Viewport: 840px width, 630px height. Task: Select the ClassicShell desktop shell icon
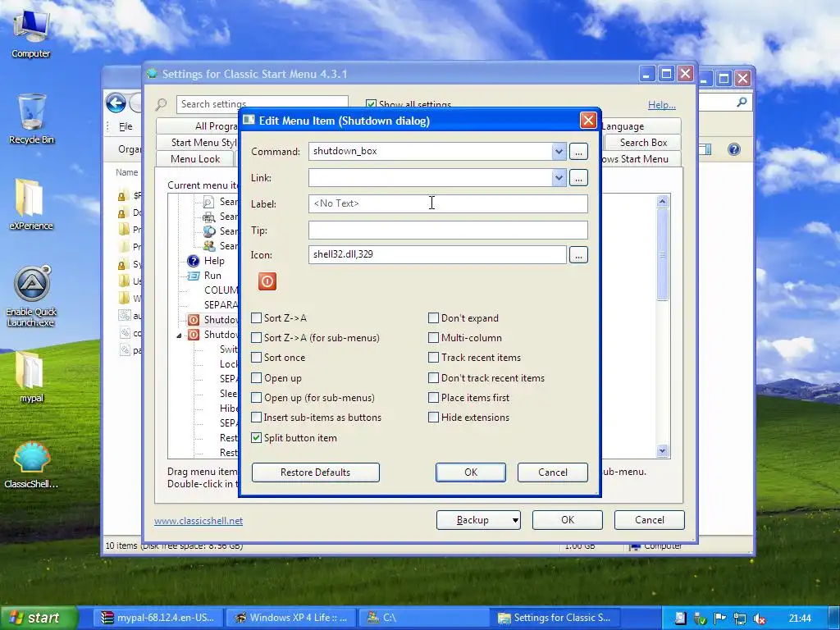(31, 464)
